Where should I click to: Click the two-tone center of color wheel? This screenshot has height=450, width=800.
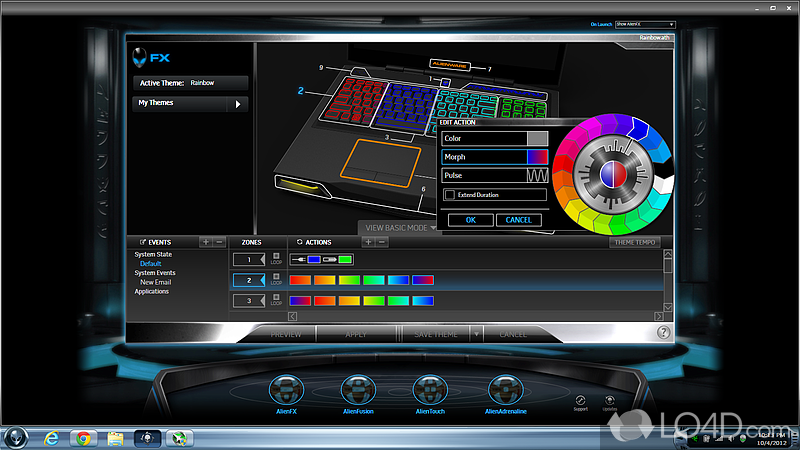pos(613,174)
